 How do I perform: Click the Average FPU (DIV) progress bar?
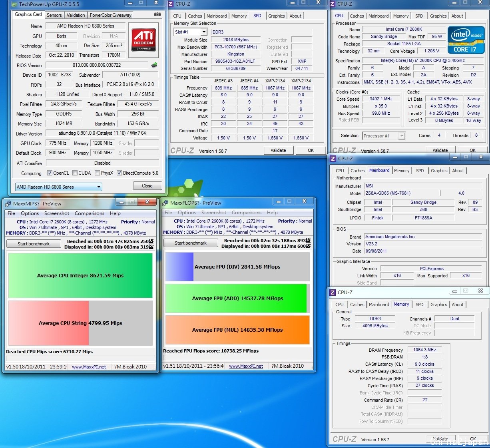pyautogui.click(x=237, y=267)
